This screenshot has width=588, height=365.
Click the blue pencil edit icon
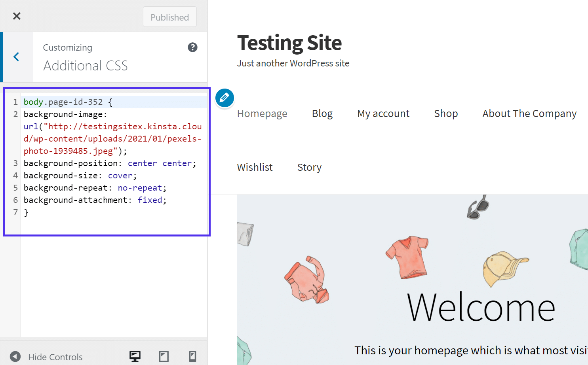point(225,98)
